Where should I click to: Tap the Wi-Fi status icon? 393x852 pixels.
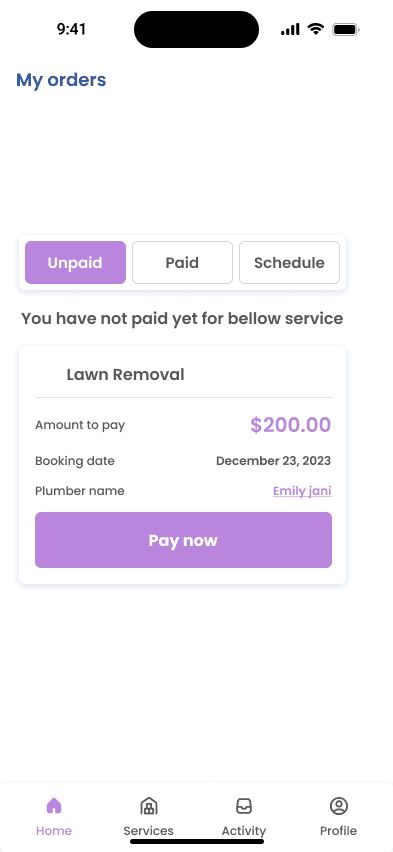(315, 29)
